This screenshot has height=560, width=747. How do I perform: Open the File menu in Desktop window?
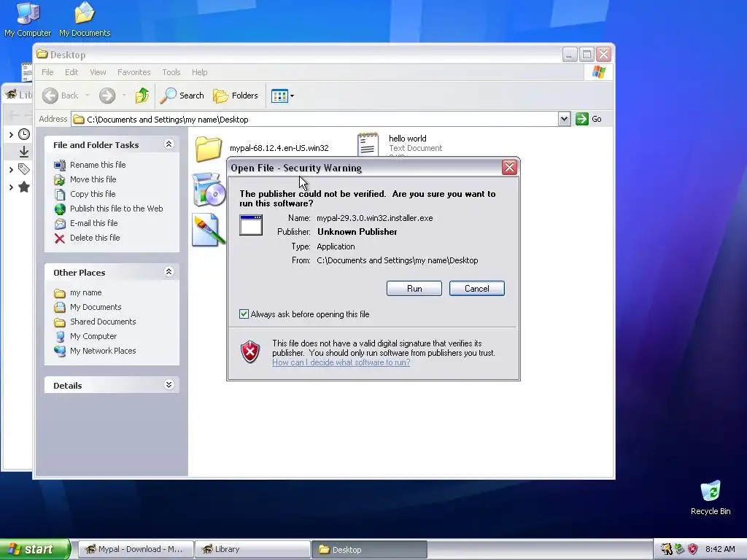pos(47,72)
